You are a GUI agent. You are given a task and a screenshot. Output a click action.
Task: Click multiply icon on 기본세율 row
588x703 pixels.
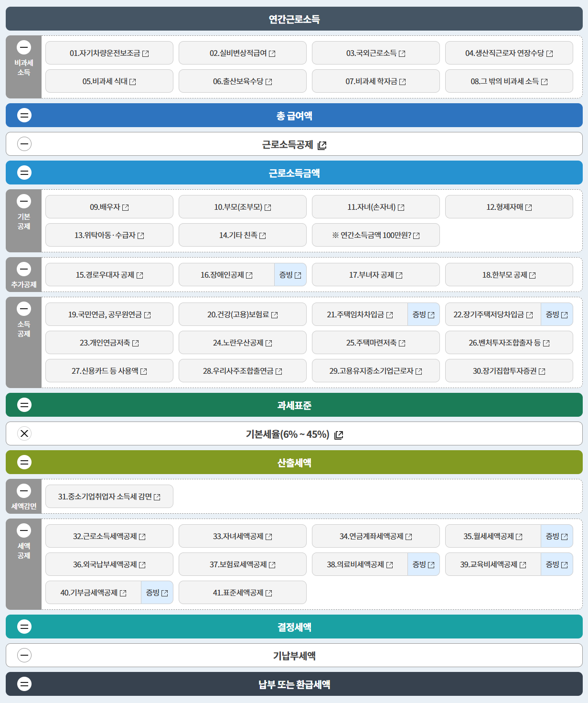click(x=24, y=433)
